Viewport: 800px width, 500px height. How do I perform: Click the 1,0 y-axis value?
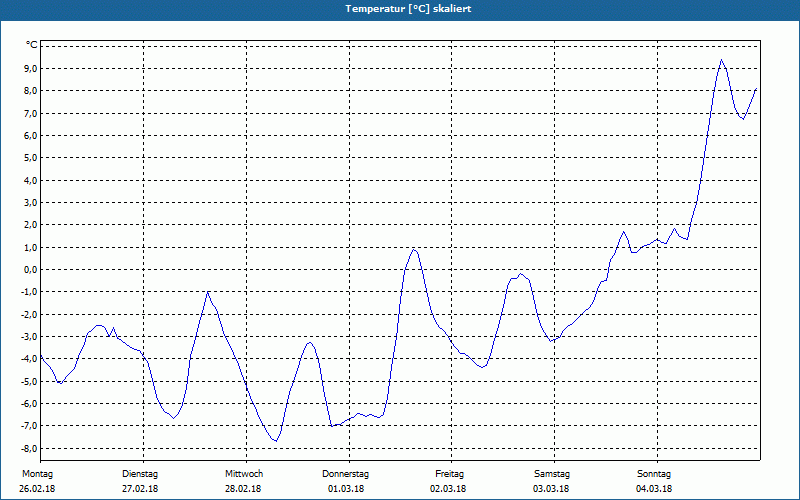coord(30,247)
